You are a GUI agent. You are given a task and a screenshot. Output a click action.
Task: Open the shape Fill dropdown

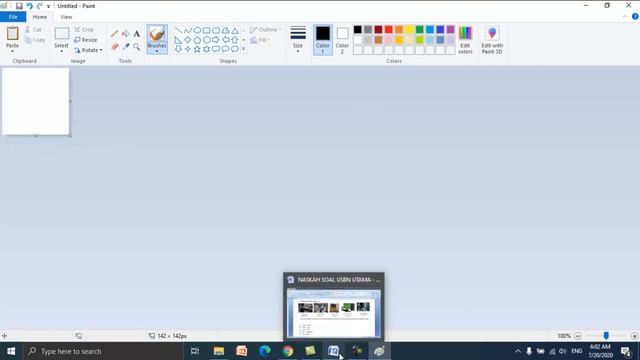tap(260, 40)
